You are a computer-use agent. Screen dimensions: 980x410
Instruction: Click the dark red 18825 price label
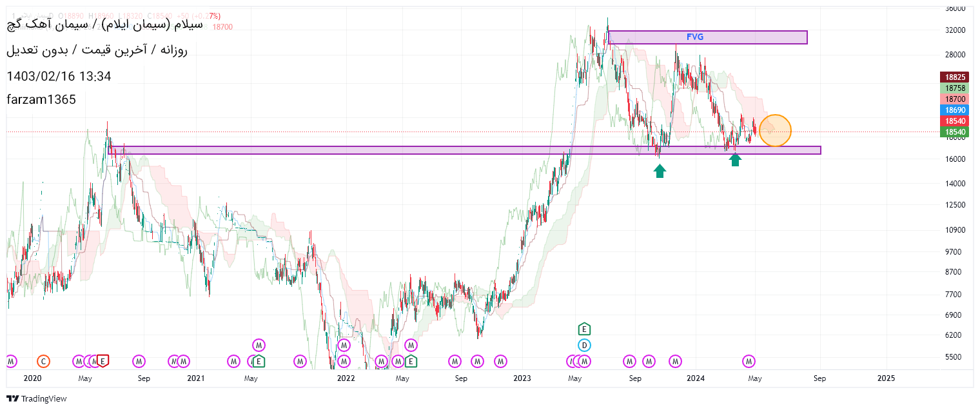955,77
